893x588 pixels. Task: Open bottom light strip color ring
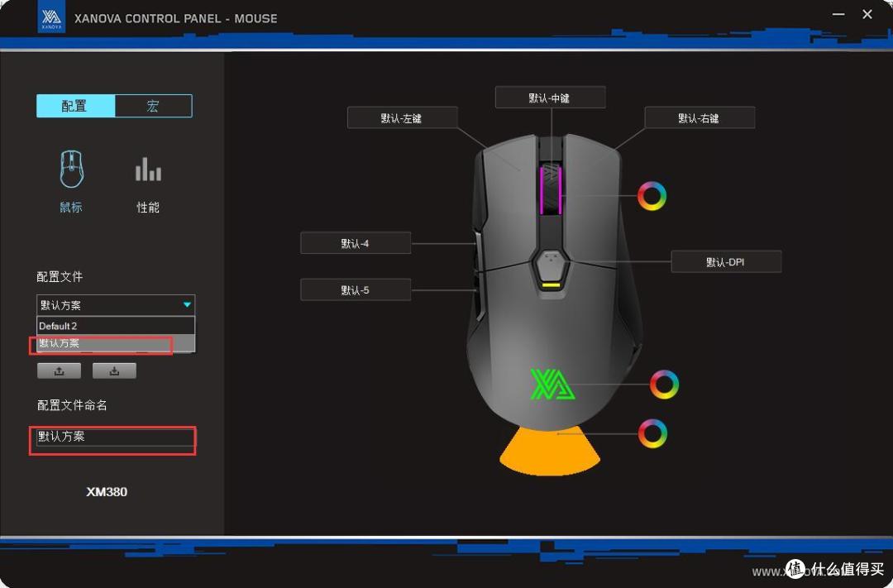click(652, 433)
